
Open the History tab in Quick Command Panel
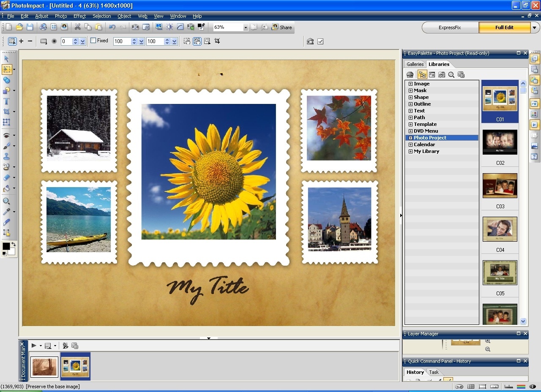pos(415,372)
